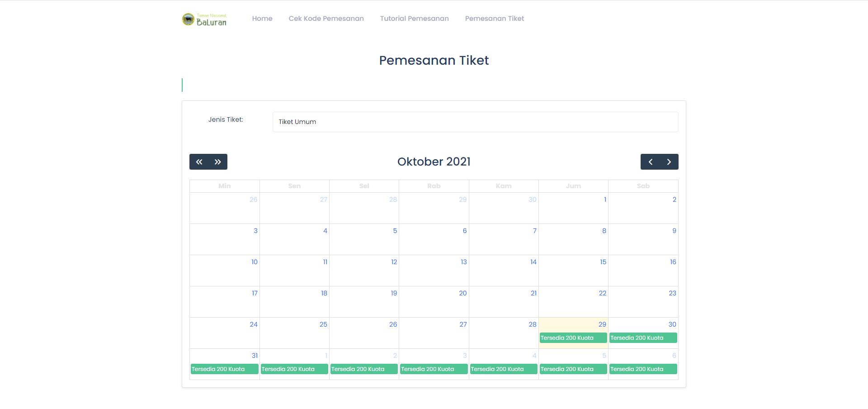The image size is (868, 409).
Task: Open Cek Kode Pemesanan page
Action: (x=326, y=19)
